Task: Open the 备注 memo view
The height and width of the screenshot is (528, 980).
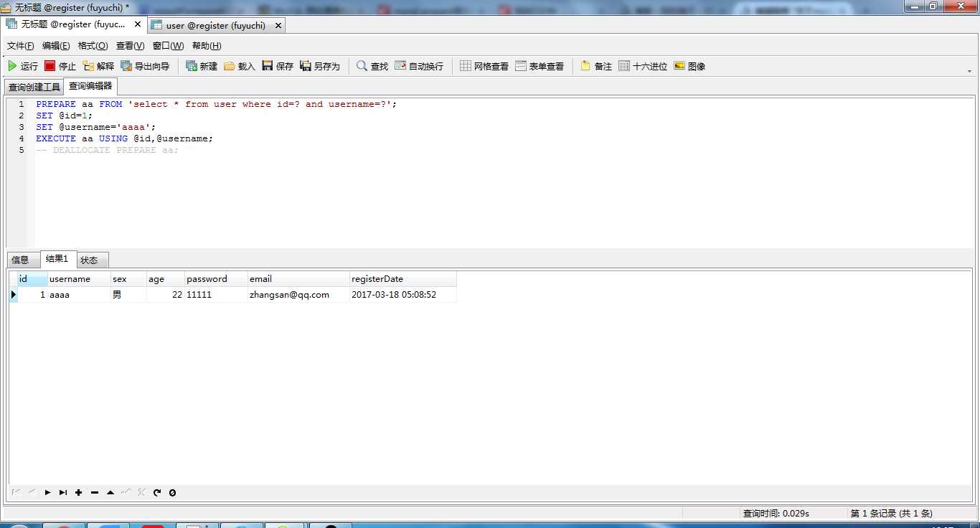Action: 596,66
